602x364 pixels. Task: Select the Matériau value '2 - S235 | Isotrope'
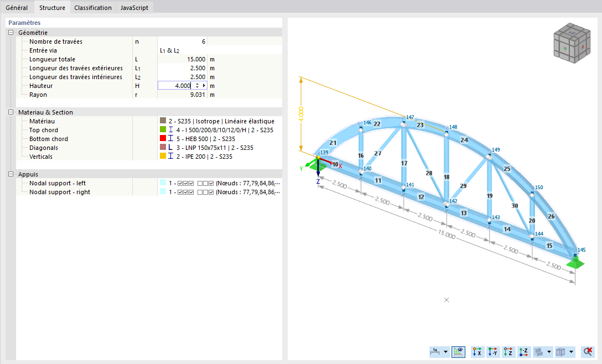pos(221,121)
